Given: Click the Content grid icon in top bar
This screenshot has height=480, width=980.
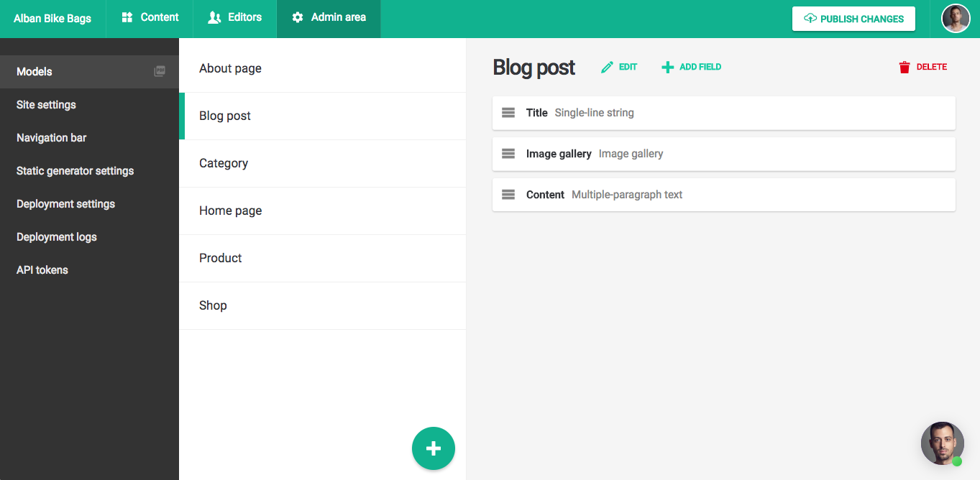Looking at the screenshot, I should point(127,17).
